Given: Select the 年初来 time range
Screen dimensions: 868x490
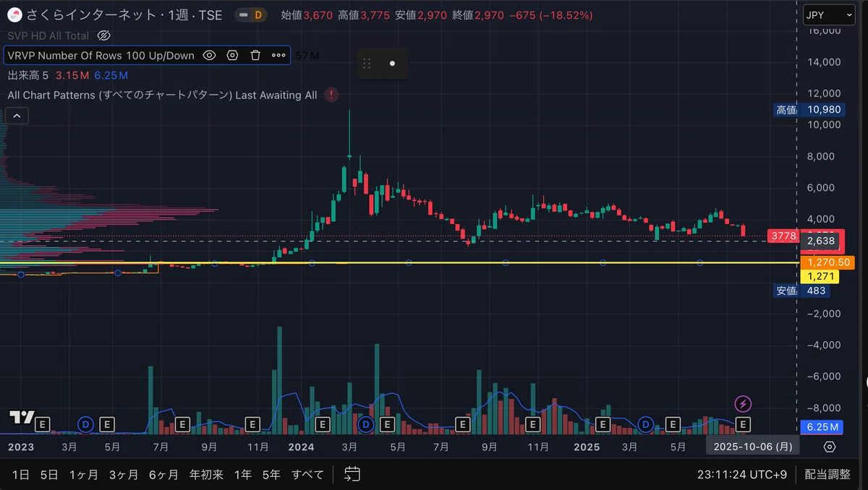Looking at the screenshot, I should (205, 475).
